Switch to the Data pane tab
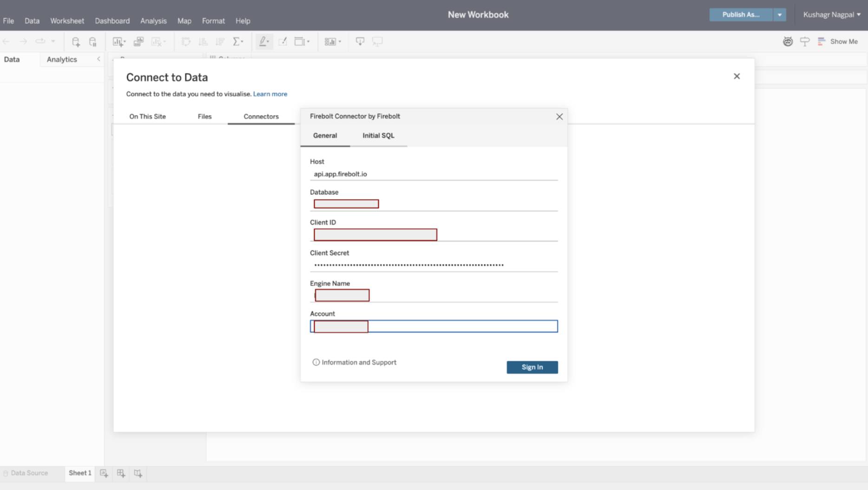The image size is (868, 490). coord(12,59)
